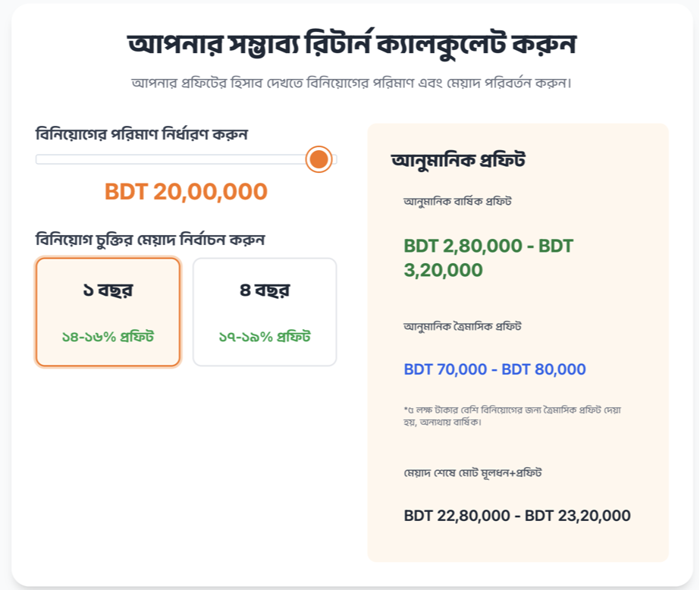Screen dimensions: 700x590
Task: Click the ১৭-১৯% প্রফিট rate text
Action: tap(264, 336)
